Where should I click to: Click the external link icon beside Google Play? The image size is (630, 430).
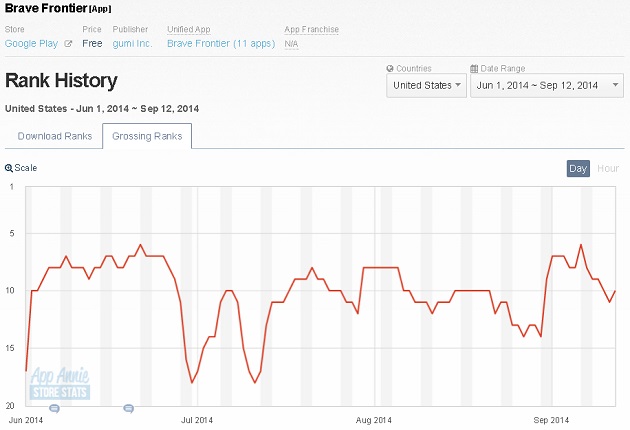pyautogui.click(x=68, y=43)
